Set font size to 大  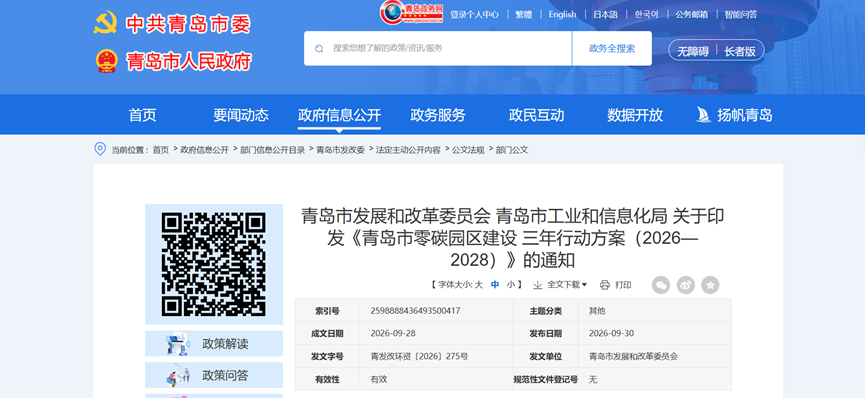[x=479, y=285]
